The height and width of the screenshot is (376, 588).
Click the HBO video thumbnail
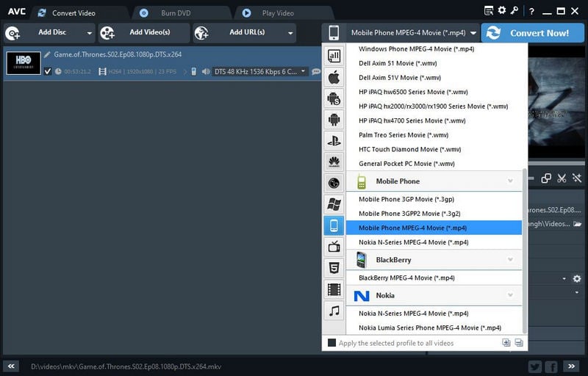[24, 63]
